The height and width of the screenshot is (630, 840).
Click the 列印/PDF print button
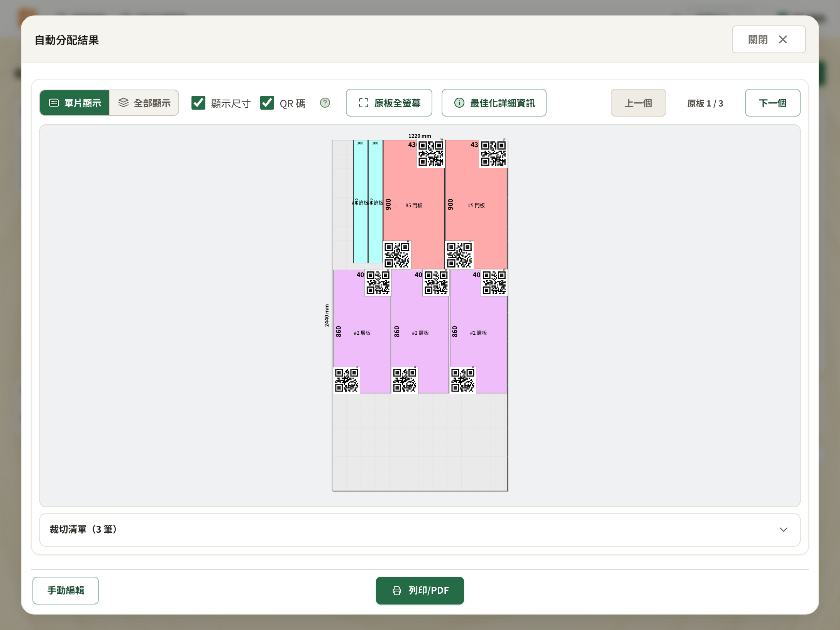[x=420, y=591]
